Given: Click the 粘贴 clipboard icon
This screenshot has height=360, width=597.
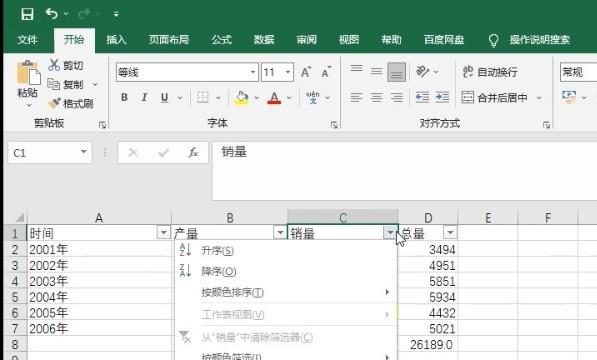Looking at the screenshot, I should click(x=28, y=72).
